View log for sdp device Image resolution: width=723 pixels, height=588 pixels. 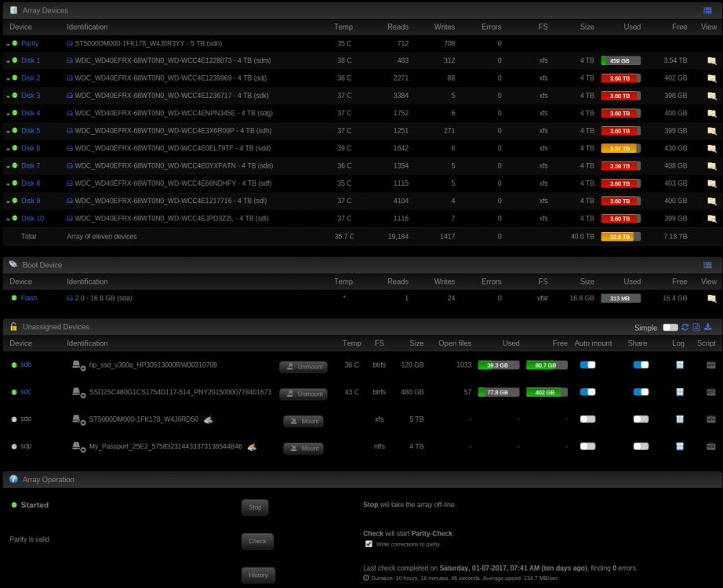pyautogui.click(x=680, y=446)
